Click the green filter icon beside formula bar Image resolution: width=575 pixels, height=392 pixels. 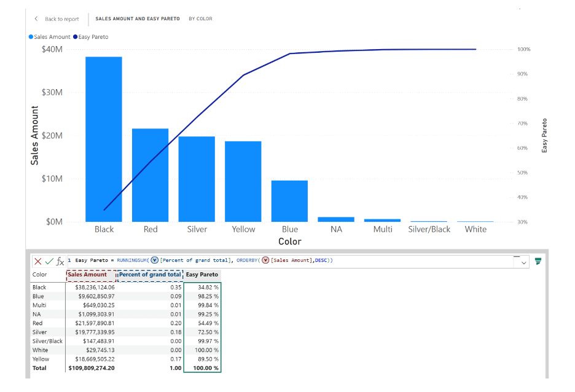coord(538,261)
